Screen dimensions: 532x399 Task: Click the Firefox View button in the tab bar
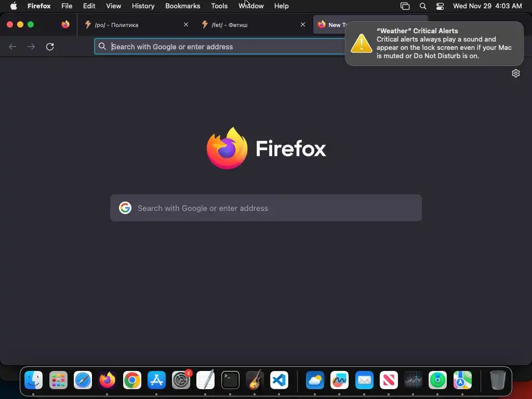[x=65, y=24]
